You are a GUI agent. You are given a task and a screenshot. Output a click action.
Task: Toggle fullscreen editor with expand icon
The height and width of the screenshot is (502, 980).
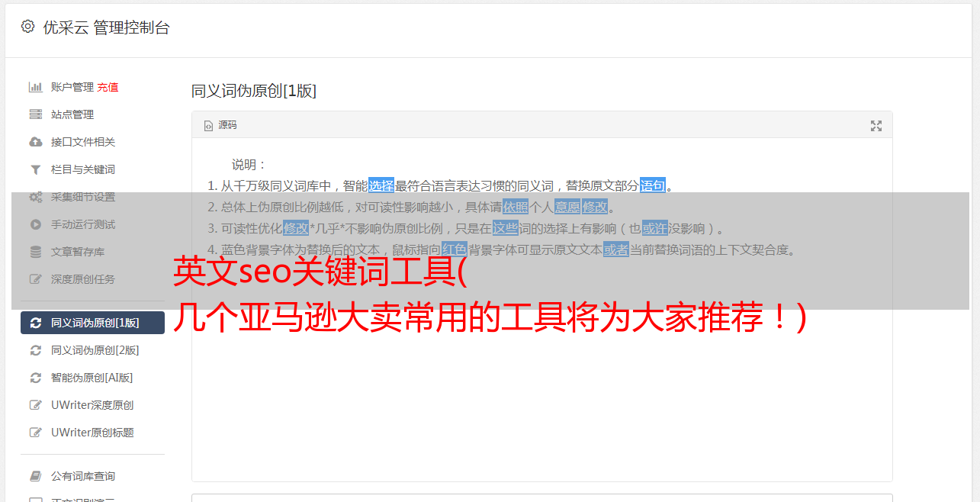(x=876, y=126)
